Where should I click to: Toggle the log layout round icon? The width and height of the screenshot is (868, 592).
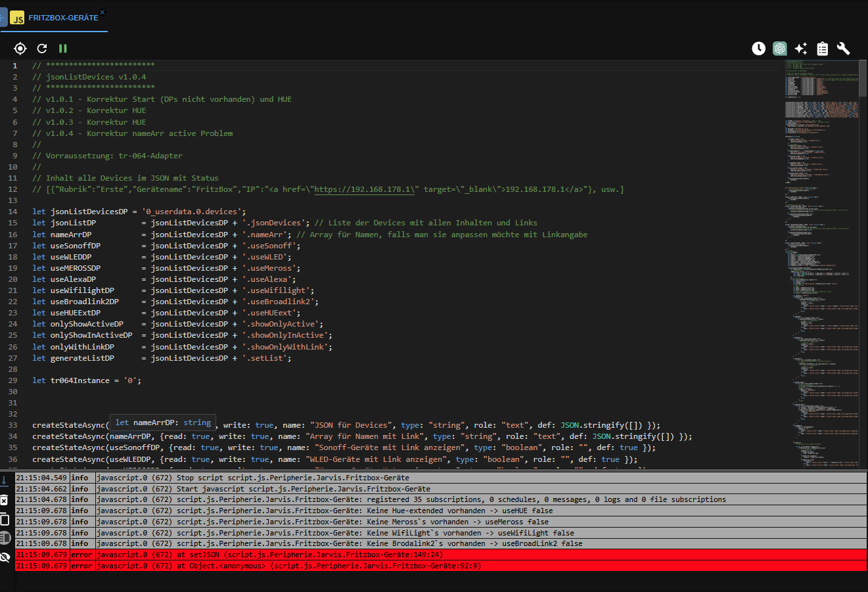coord(5,538)
